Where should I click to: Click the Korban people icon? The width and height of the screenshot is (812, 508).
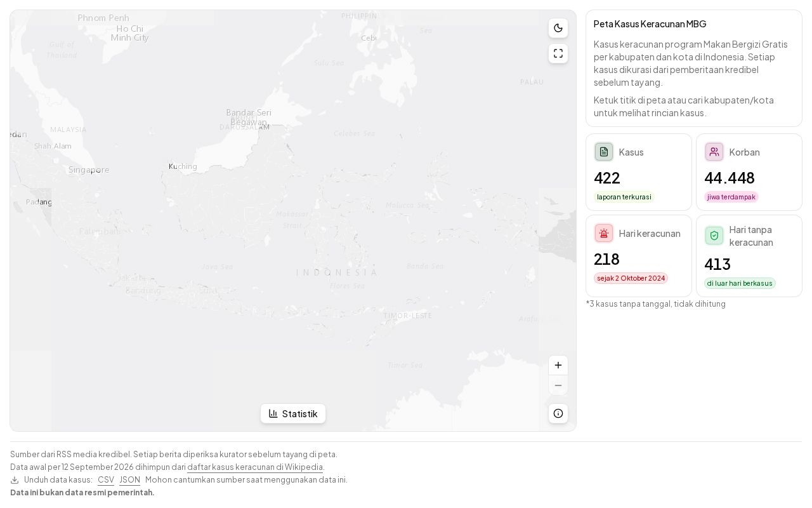coord(714,152)
